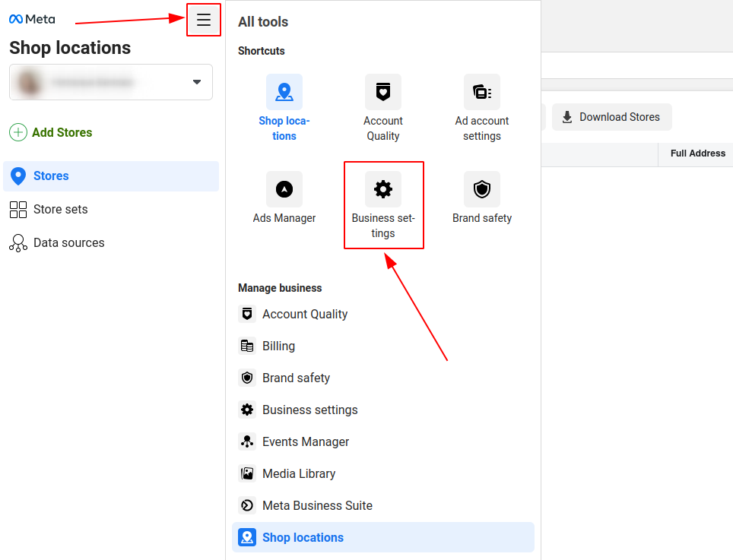Open Ad account settings shortcut icon

click(482, 92)
